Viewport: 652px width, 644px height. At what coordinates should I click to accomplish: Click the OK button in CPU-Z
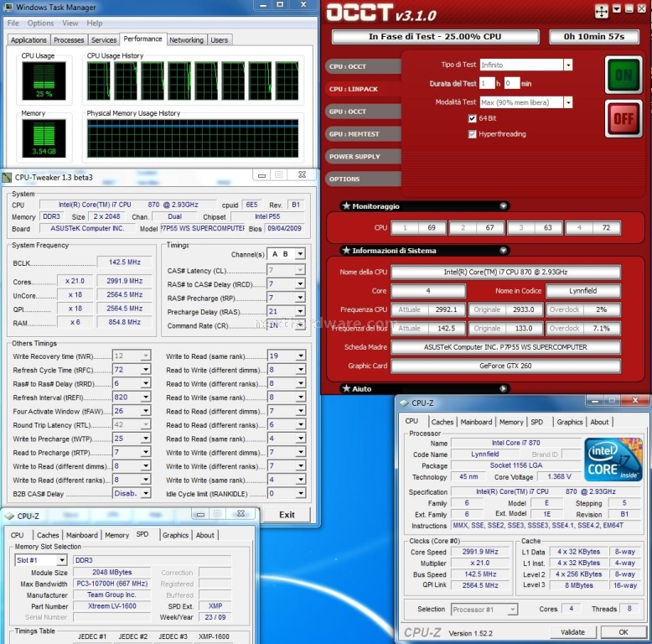point(623,632)
